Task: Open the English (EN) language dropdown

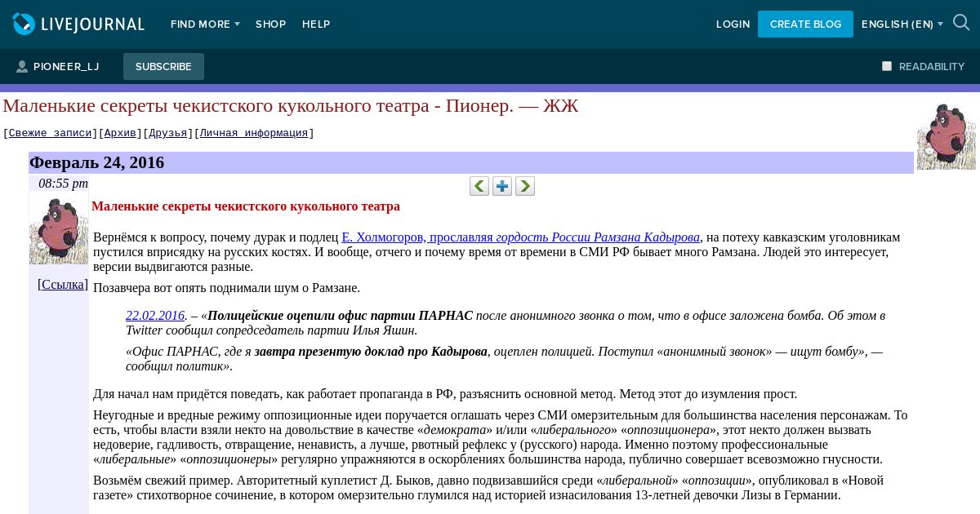Action: coord(902,24)
